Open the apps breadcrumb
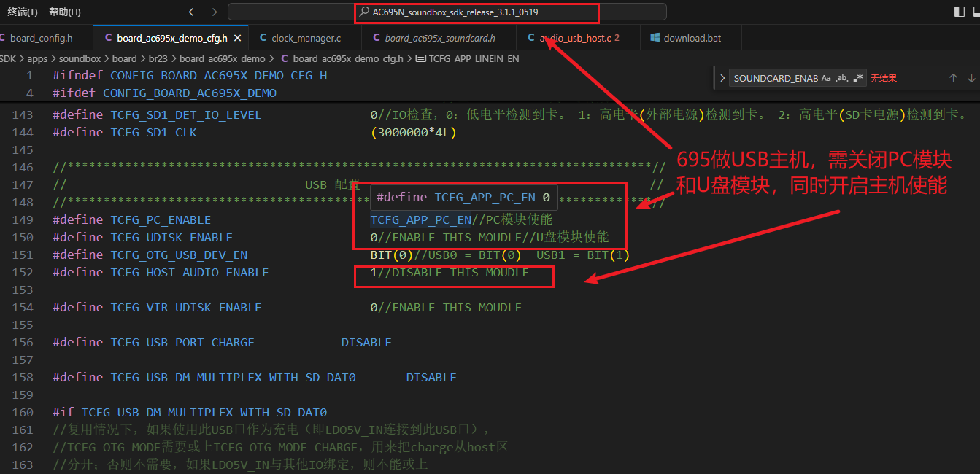Screen dimensions: 980x474 [x=37, y=58]
